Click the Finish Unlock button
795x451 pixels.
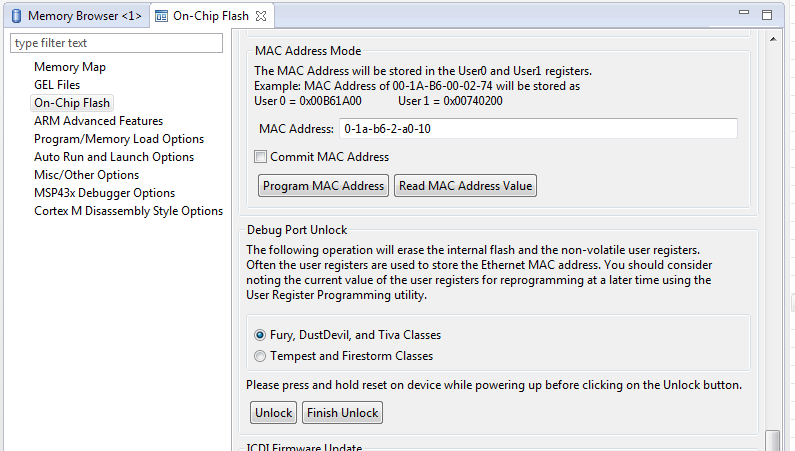pos(343,412)
